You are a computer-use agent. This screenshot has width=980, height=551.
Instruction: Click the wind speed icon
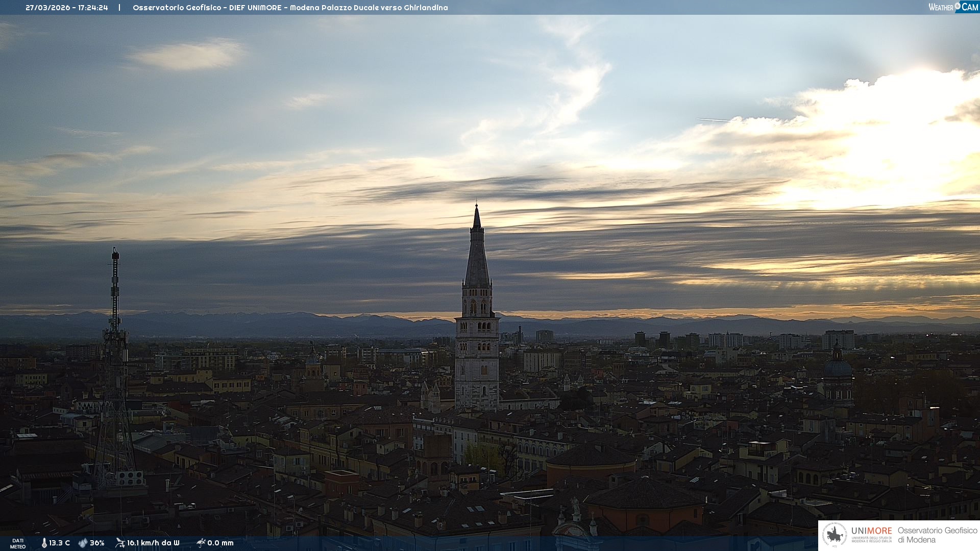tap(120, 543)
